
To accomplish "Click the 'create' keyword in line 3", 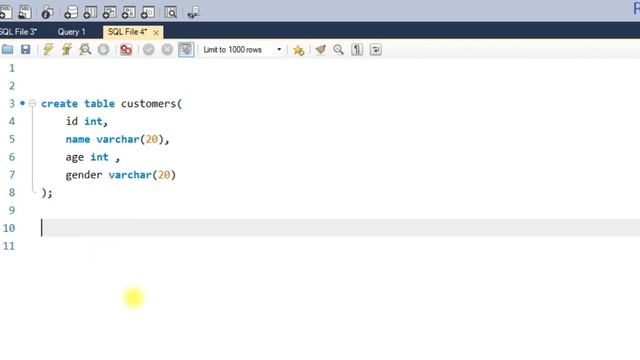I will (59, 104).
